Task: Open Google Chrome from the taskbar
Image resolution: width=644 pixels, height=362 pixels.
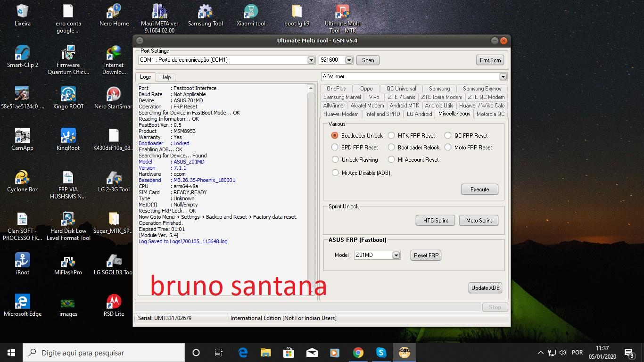Action: (x=358, y=353)
